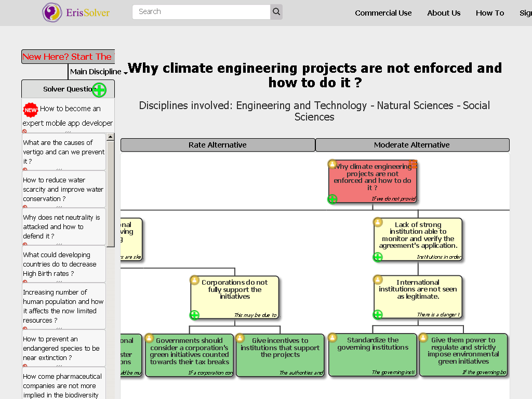Select the Moderate Alternative tab
Screen dimensions: 532x399
pos(412,145)
